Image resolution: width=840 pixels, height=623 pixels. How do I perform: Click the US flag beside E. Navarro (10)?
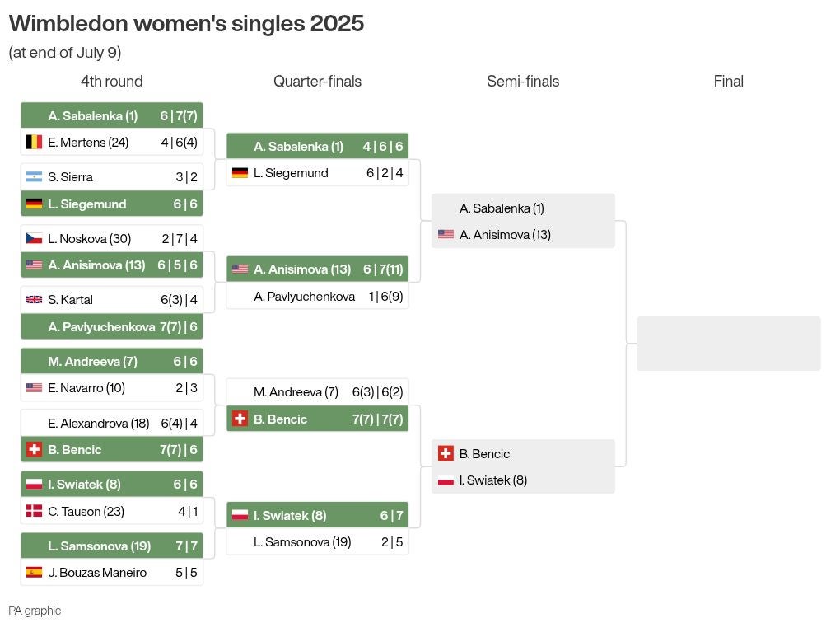(x=35, y=387)
